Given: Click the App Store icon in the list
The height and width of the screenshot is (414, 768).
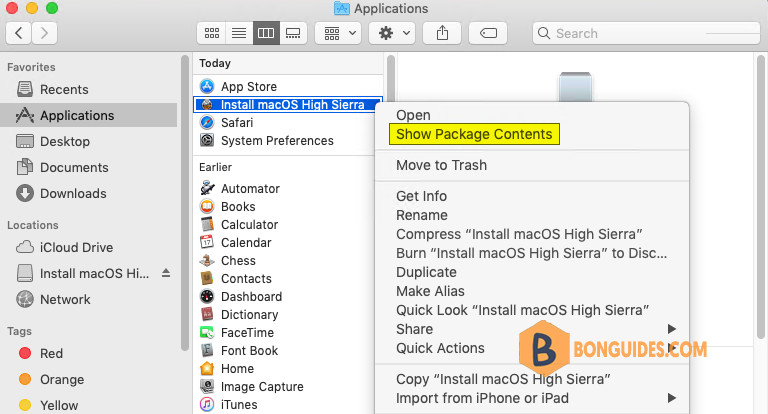Looking at the screenshot, I should 207,86.
